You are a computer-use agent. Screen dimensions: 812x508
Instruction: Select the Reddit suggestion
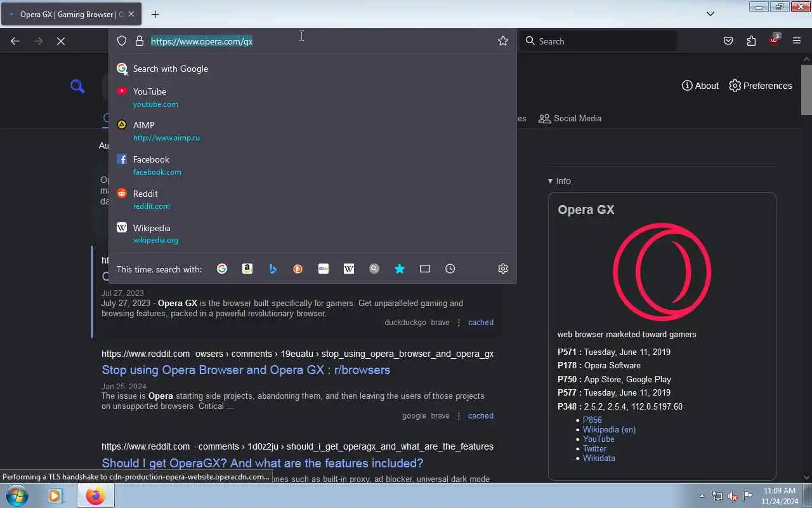312,199
